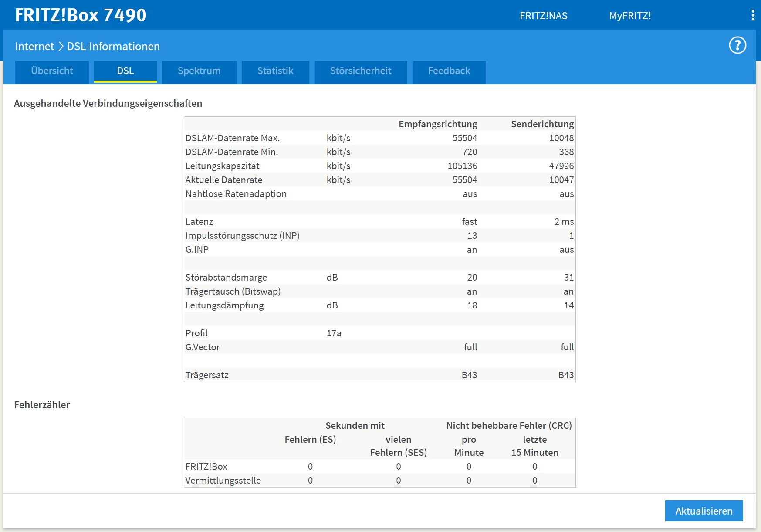Click the DSL-Informationen breadcrumb title
Screen dimensions: 761x532
[x=113, y=46]
